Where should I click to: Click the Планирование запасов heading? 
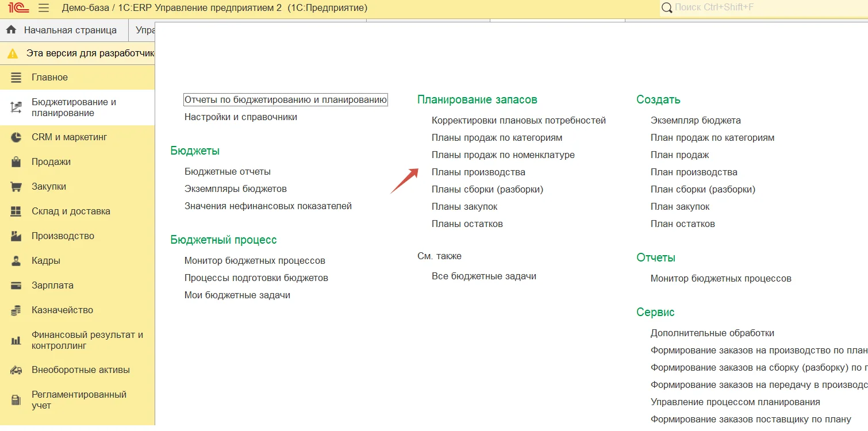(x=477, y=100)
